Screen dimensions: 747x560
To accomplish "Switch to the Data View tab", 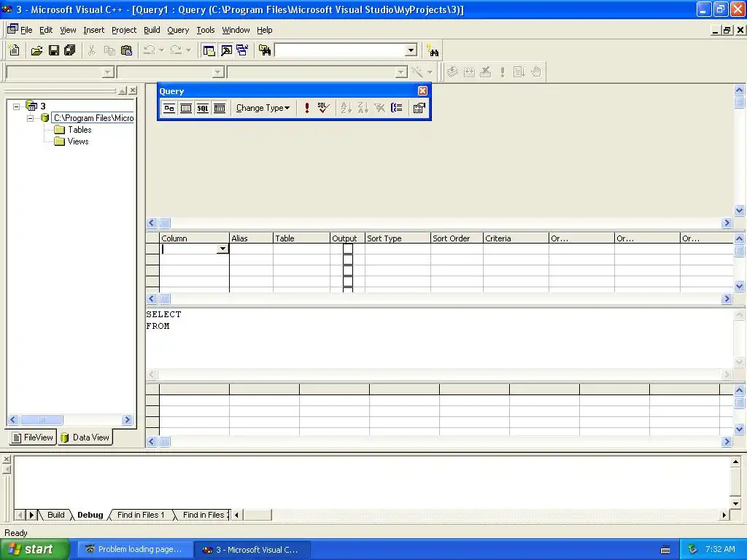I will 85,437.
